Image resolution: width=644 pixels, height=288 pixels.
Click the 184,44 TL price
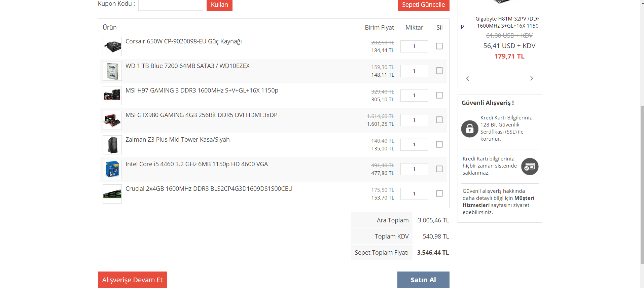tap(383, 50)
